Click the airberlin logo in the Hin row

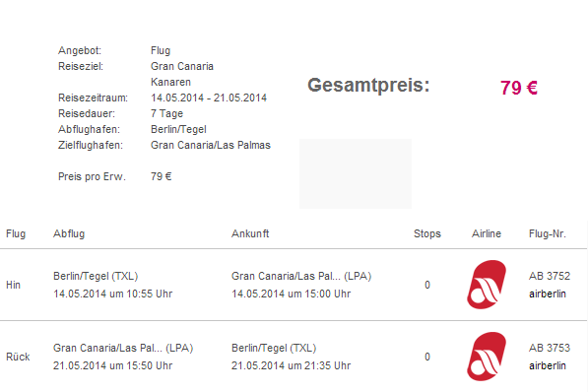487,285
